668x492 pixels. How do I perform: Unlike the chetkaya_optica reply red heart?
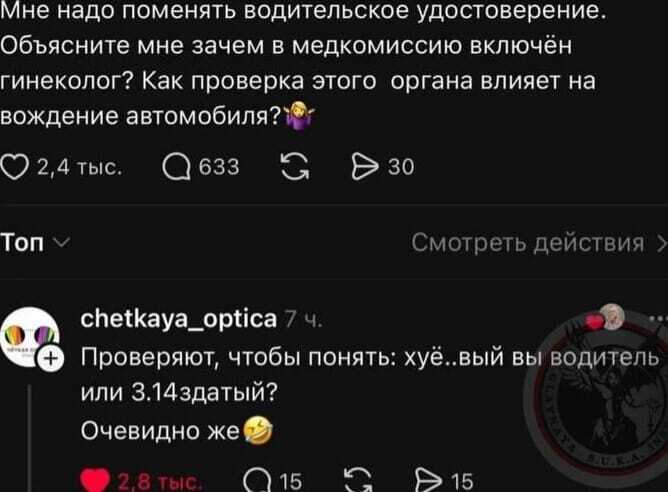point(95,480)
